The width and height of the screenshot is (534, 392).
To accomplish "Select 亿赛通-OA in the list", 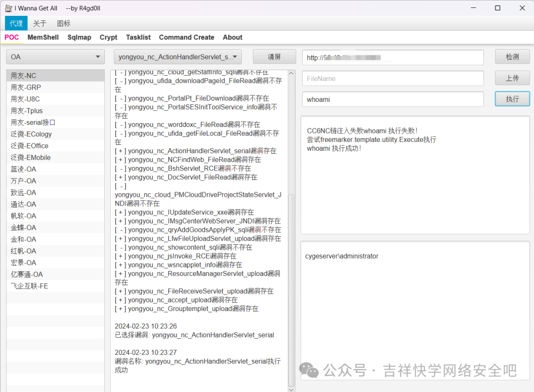I will point(55,274).
